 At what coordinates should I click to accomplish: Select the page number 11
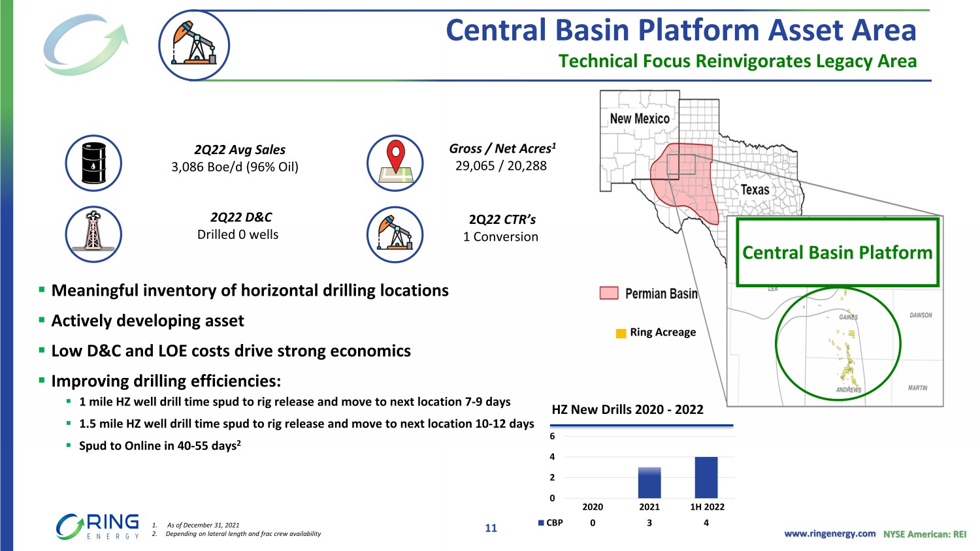coord(491,528)
